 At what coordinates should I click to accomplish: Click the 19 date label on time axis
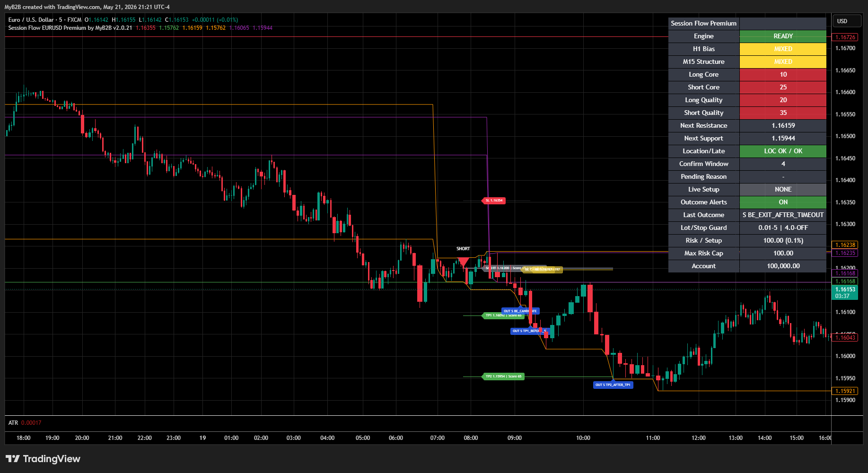[202, 438]
